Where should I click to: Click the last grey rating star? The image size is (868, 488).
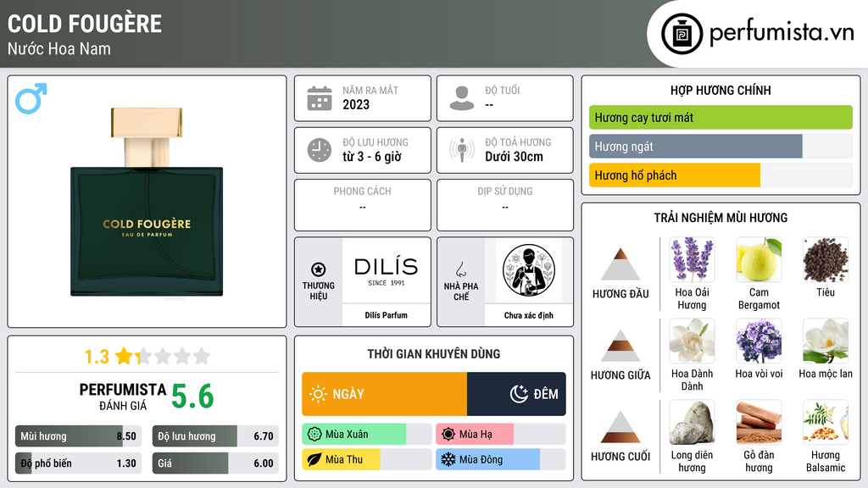tap(202, 356)
